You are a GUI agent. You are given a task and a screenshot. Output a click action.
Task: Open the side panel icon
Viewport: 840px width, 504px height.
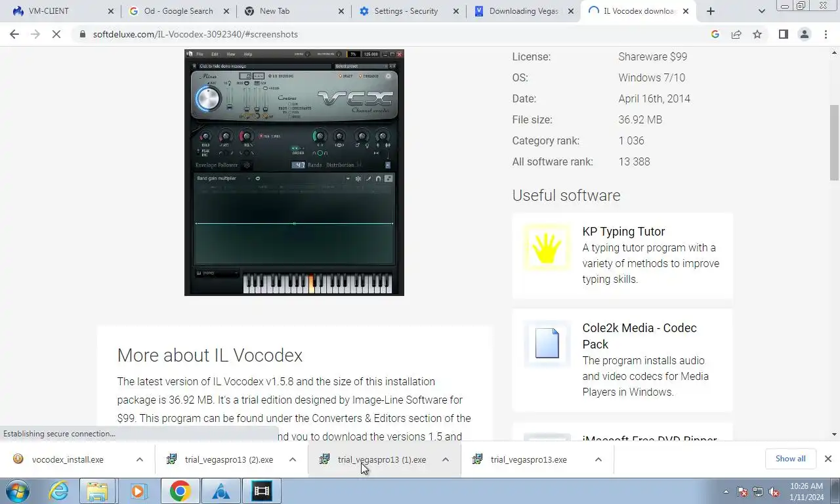tap(783, 34)
